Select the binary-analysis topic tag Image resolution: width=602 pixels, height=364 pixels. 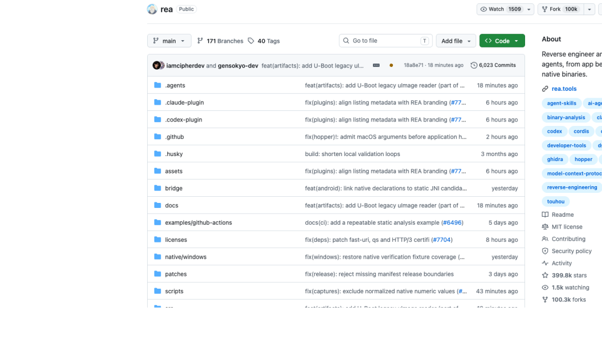566,118
